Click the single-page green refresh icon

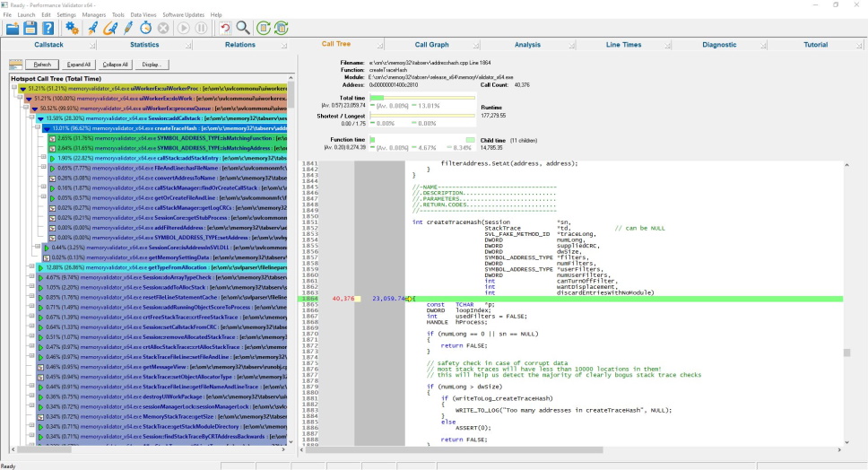tap(264, 28)
